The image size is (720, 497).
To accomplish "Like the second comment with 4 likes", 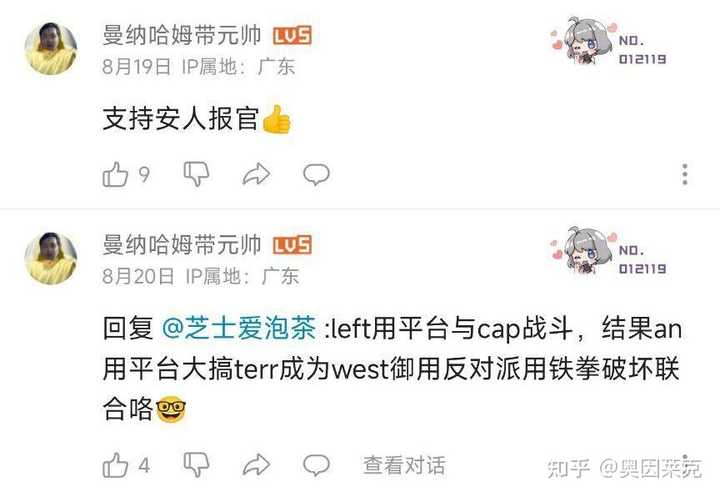I will pyautogui.click(x=115, y=465).
